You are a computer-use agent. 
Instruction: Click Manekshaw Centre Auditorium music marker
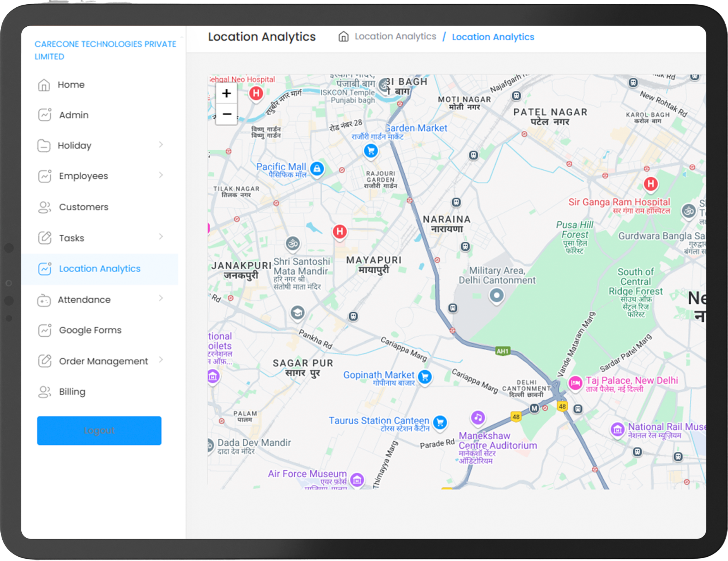pos(478,418)
